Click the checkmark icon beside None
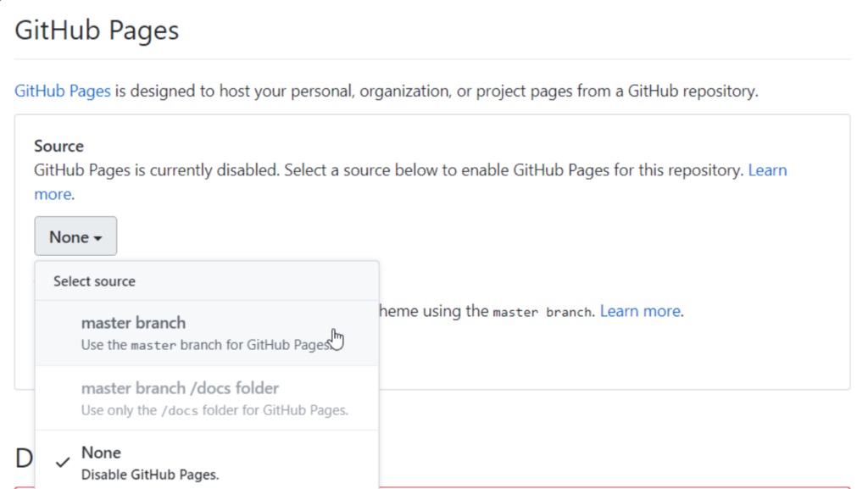The image size is (868, 489). [x=63, y=462]
